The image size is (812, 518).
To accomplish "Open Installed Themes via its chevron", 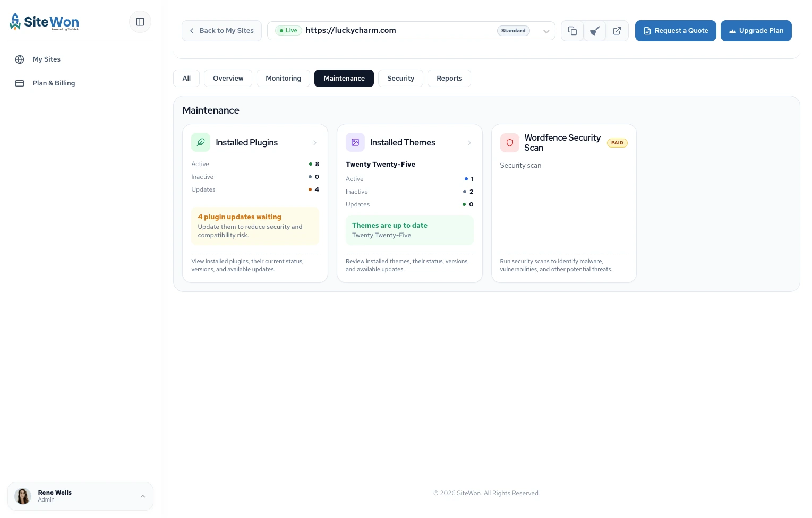I will [x=469, y=143].
